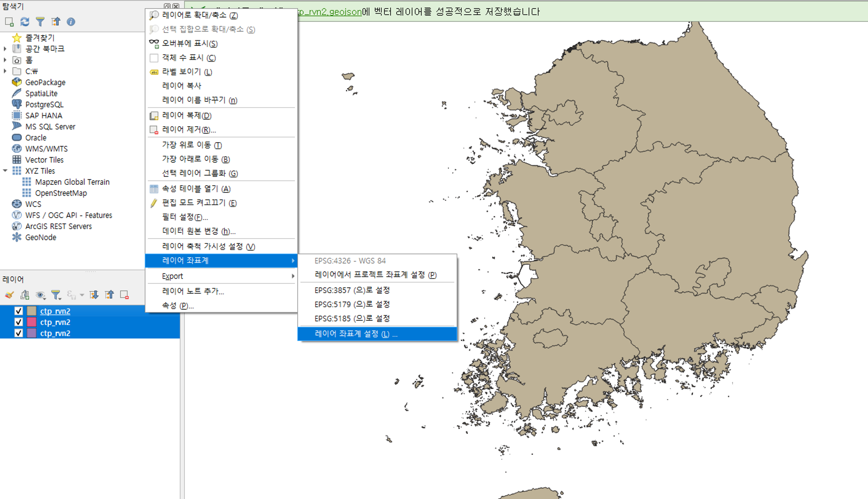The width and height of the screenshot is (868, 499).
Task: Choose 오버뷰에 표시 menu item
Action: pyautogui.click(x=221, y=43)
